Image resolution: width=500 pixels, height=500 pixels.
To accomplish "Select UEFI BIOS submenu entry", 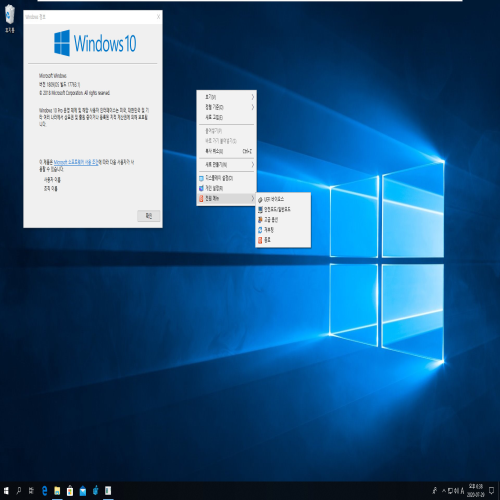I will point(283,199).
